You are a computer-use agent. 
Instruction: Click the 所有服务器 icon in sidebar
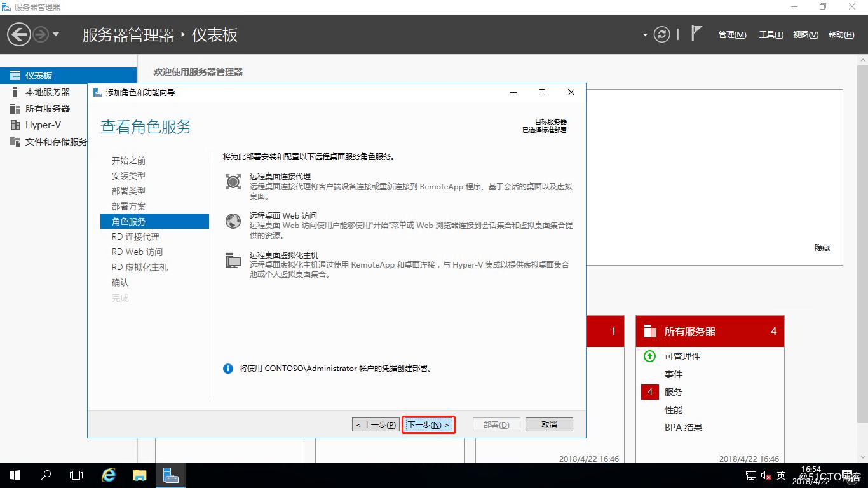click(x=15, y=109)
